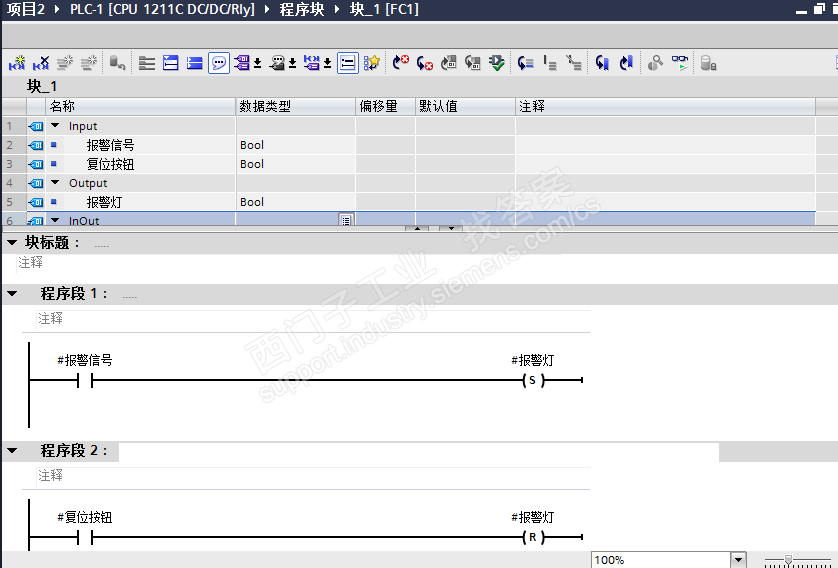Click PLC-1 [CPU 1211C DC/DC/Rly] breadcrumb
This screenshot has width=838, height=568.
(x=162, y=9)
